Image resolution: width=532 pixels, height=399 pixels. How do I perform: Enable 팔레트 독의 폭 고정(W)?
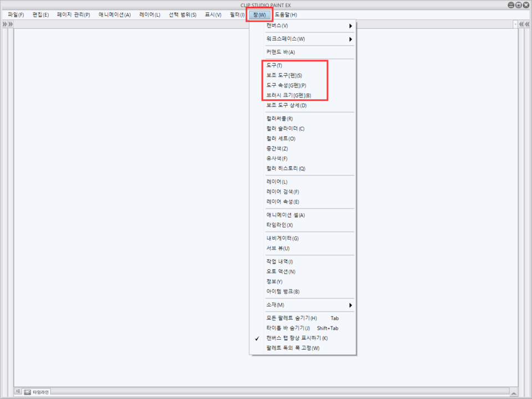[309, 348]
